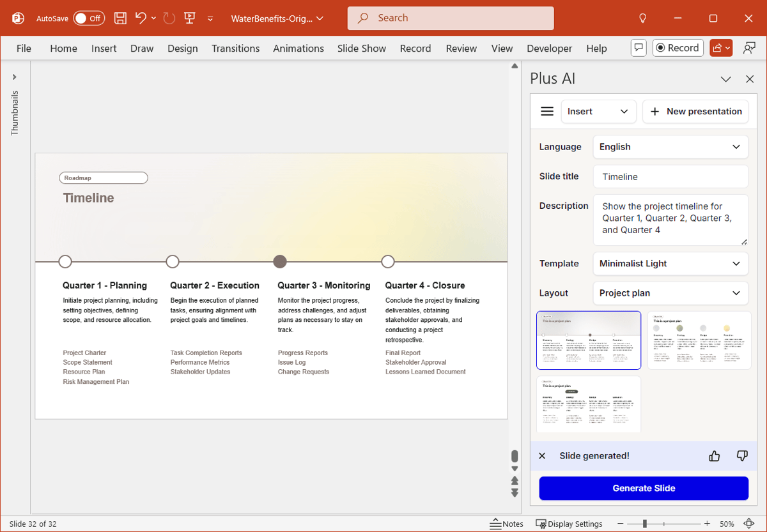Toggle the Notes pane in status bar
Viewport: 767px width, 532px height.
click(507, 524)
